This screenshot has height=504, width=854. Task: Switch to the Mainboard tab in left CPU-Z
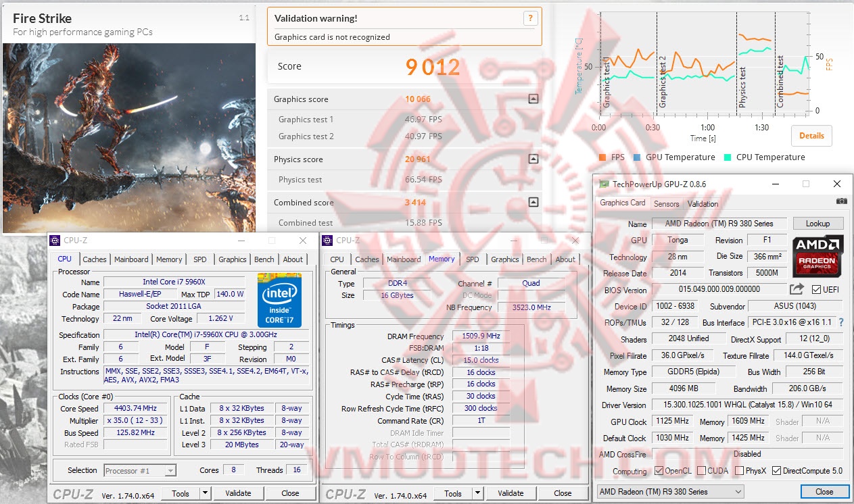pos(131,259)
